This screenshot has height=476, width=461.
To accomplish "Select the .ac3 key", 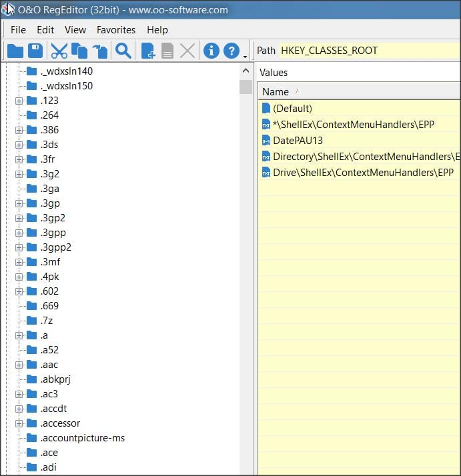I will [49, 394].
